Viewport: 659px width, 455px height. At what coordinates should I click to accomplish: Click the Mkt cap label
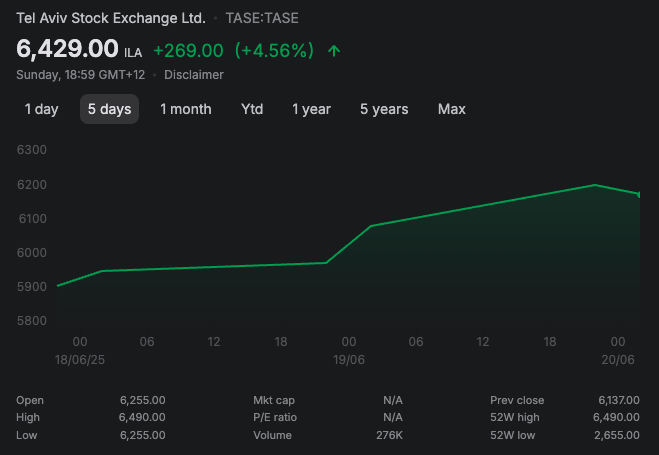[274, 400]
